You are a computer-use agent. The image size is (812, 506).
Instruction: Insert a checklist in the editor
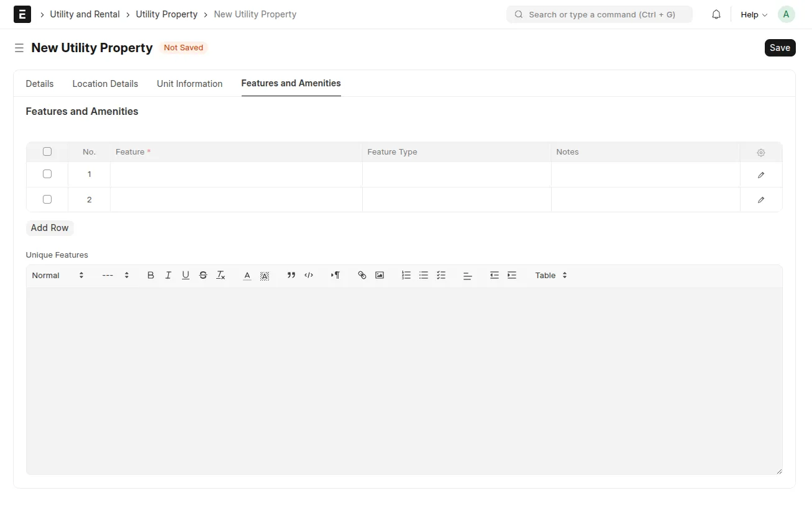coord(441,275)
